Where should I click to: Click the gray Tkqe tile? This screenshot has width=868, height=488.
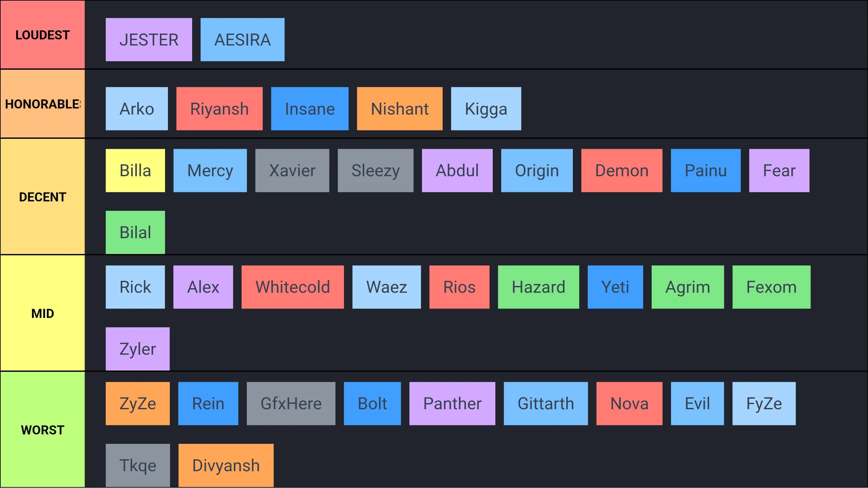point(138,466)
